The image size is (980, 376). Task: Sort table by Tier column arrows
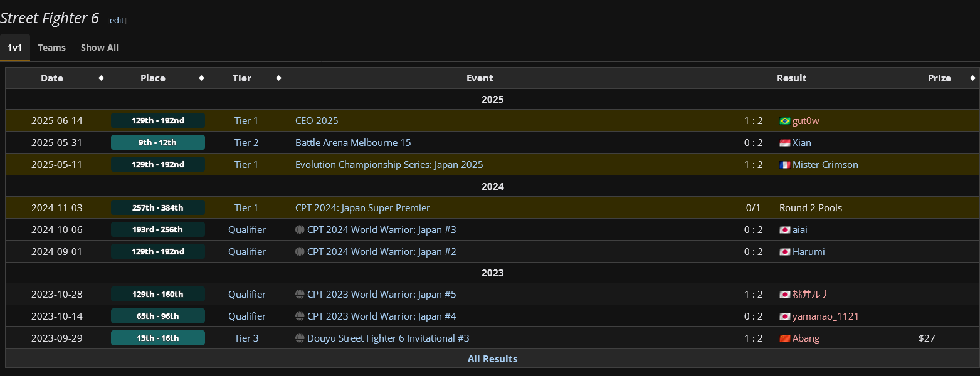coord(278,78)
